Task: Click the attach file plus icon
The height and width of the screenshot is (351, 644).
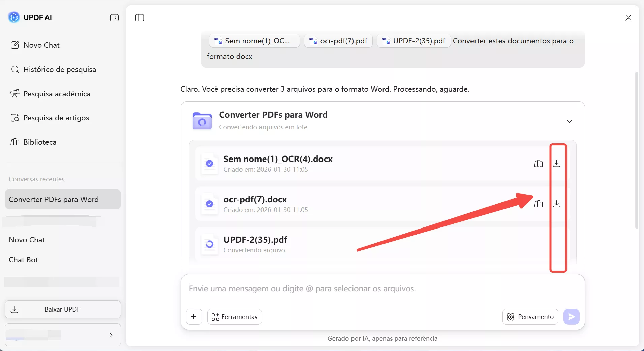Action: 194,316
